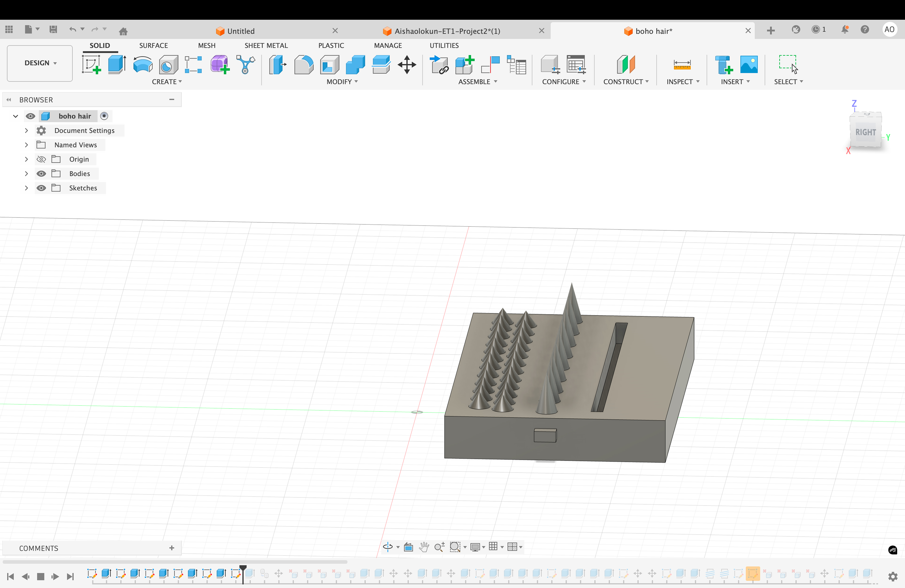Expand the Sketches tree node
The image size is (905, 588).
[26, 188]
